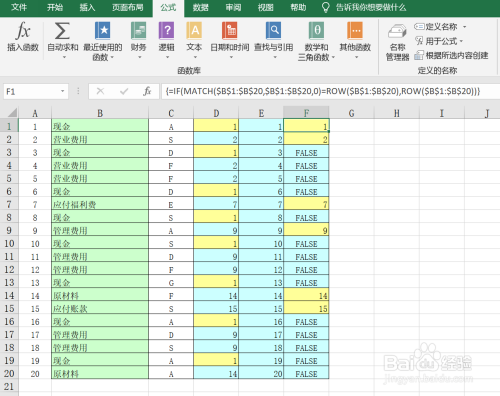Expand the Define Name dropdown arrow
Image resolution: width=500 pixels, height=396 pixels.
(x=464, y=27)
